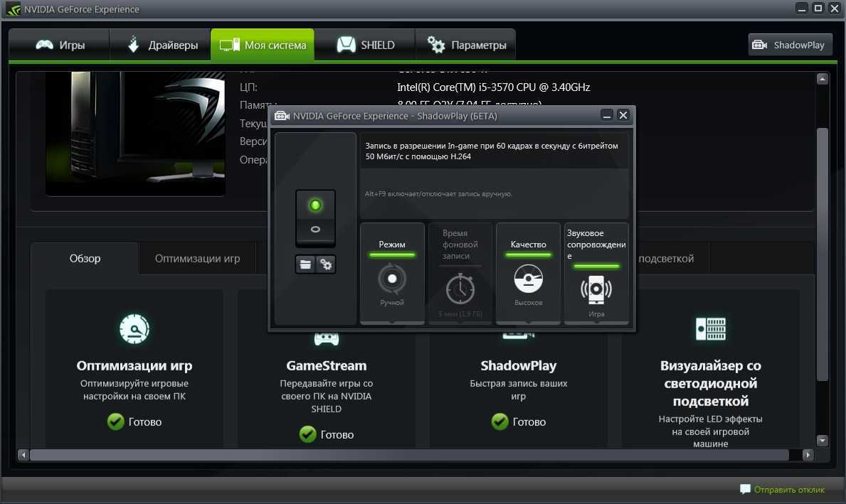The width and height of the screenshot is (846, 504).
Task: Minimize the ShadowPlay dialog
Action: [607, 115]
